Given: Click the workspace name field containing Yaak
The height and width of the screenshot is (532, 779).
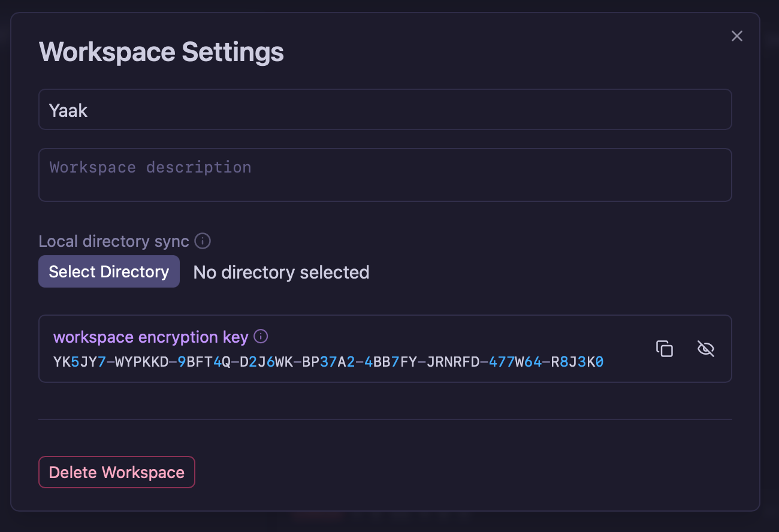Looking at the screenshot, I should [385, 110].
